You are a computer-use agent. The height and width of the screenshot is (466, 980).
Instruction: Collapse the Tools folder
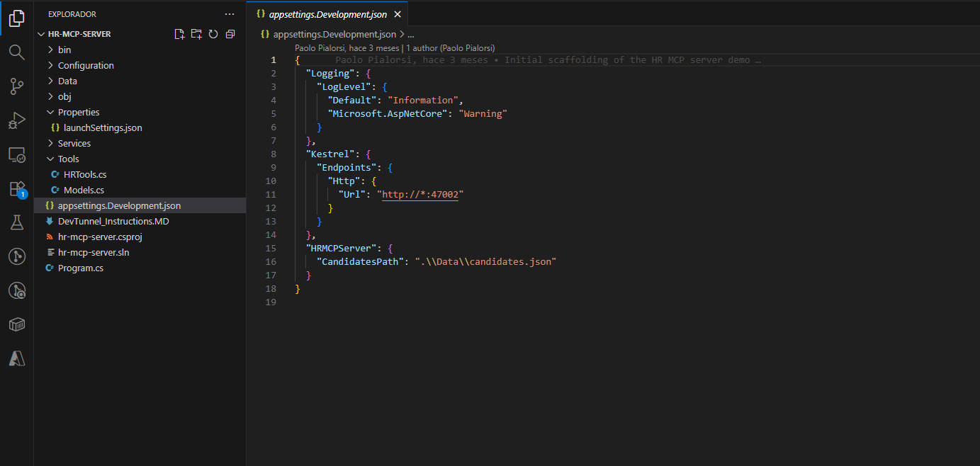[x=68, y=159]
